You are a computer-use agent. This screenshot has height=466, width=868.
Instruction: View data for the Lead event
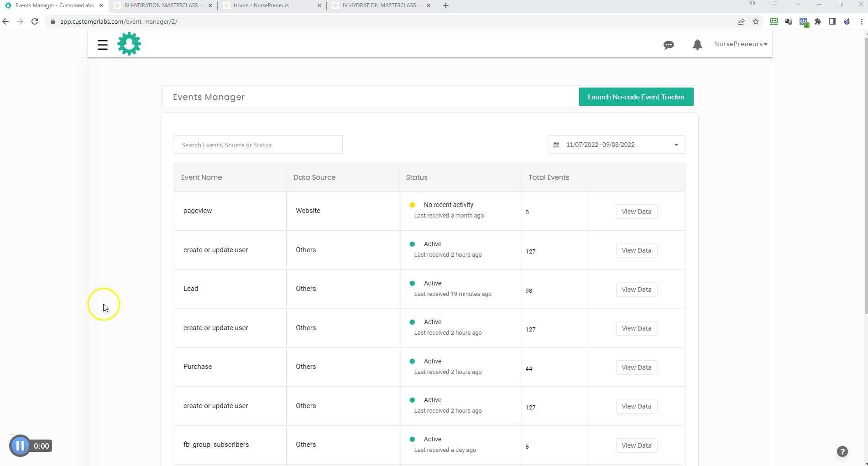(x=636, y=290)
